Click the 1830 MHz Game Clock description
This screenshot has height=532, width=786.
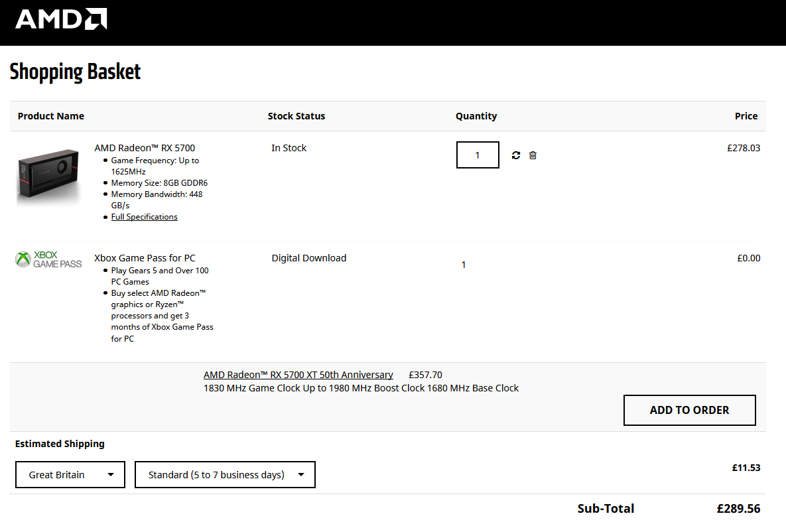[x=361, y=388]
